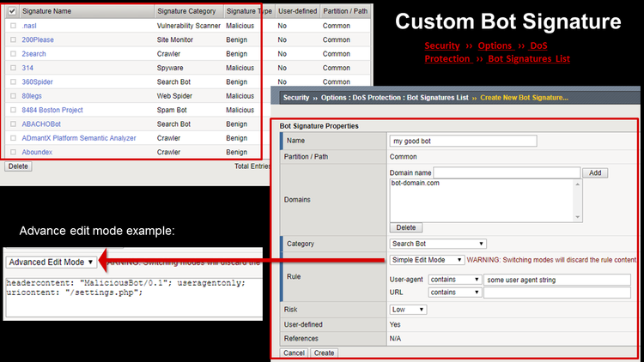Click 'Site Monitor' category cell
The width and height of the screenshot is (644, 362).
(175, 39)
